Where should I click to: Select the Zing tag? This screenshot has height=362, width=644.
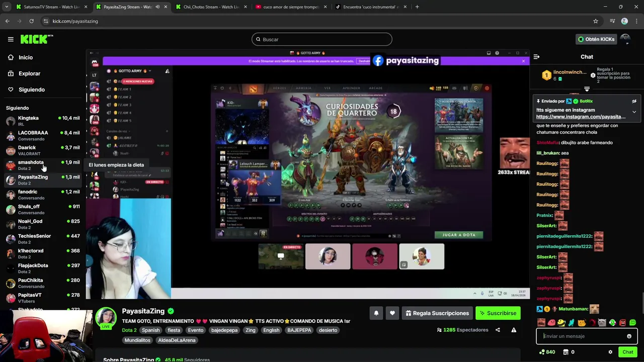pyautogui.click(x=250, y=330)
